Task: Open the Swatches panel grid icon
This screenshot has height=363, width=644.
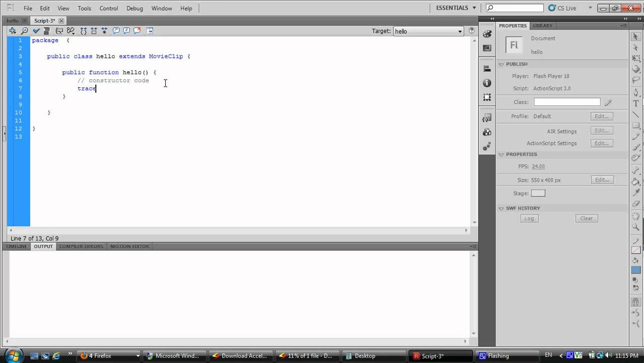Action: 487,48
